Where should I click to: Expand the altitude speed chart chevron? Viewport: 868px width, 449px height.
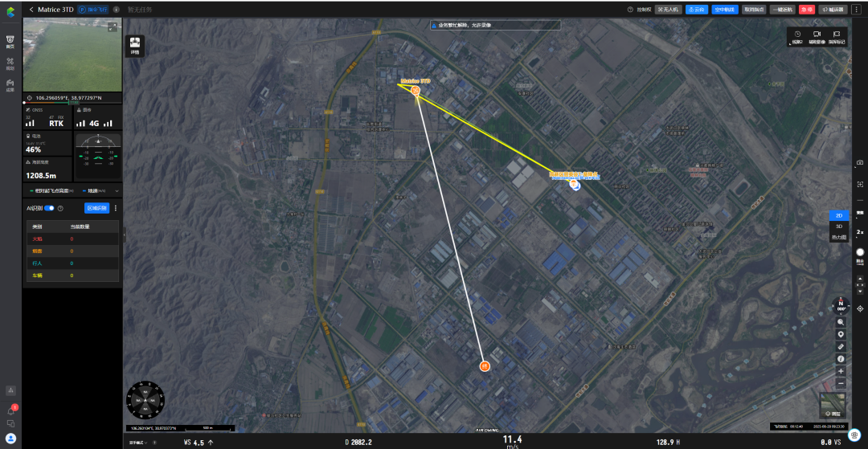coord(117,191)
